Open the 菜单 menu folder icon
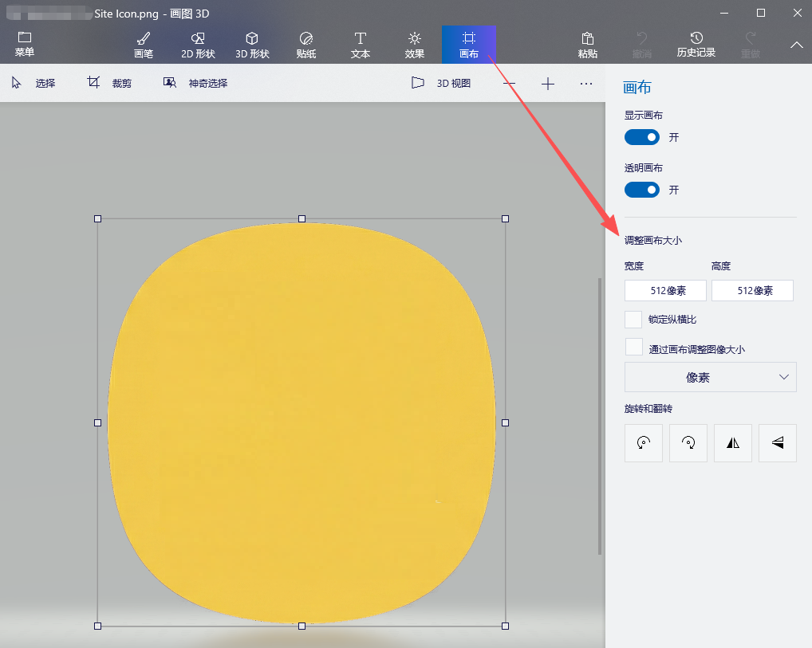 pyautogui.click(x=25, y=37)
